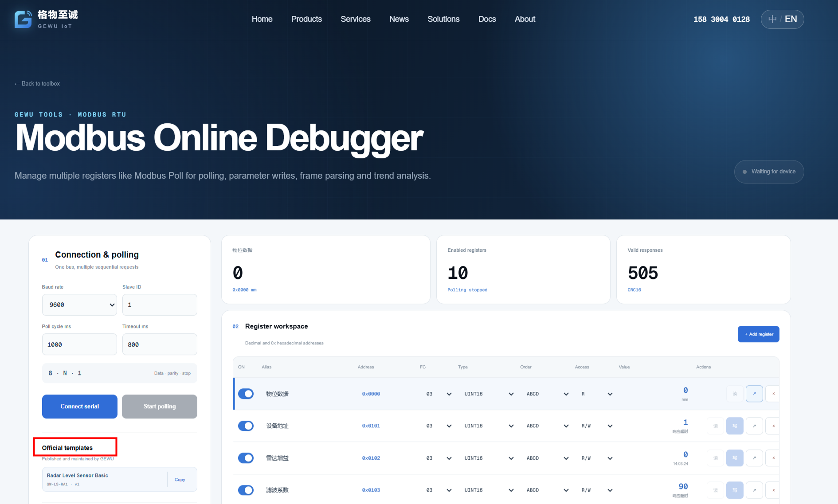Open Order dropdown for register 0x0102
The image size is (838, 504).
point(547,458)
